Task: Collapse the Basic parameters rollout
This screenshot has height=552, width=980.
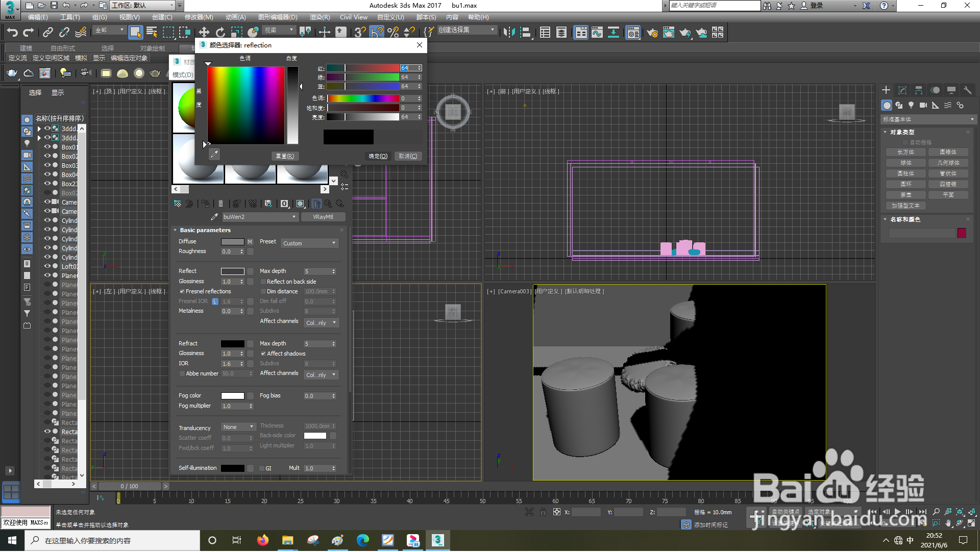Action: click(205, 231)
